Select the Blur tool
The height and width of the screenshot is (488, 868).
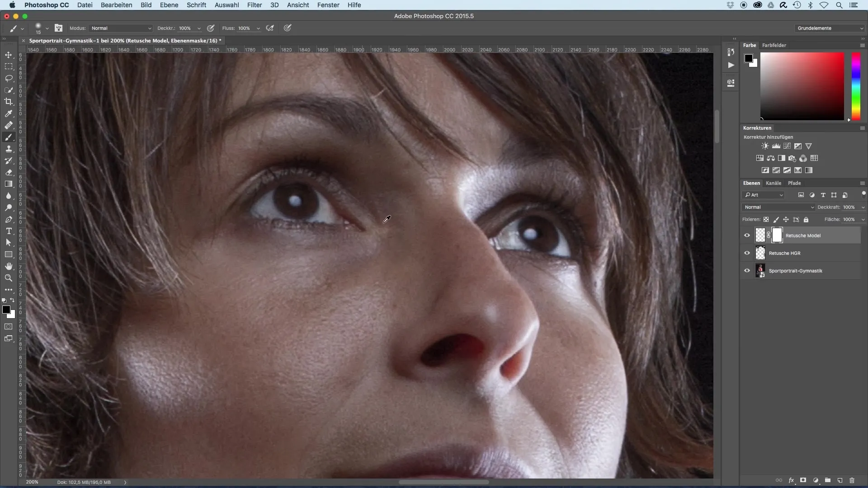[9, 196]
